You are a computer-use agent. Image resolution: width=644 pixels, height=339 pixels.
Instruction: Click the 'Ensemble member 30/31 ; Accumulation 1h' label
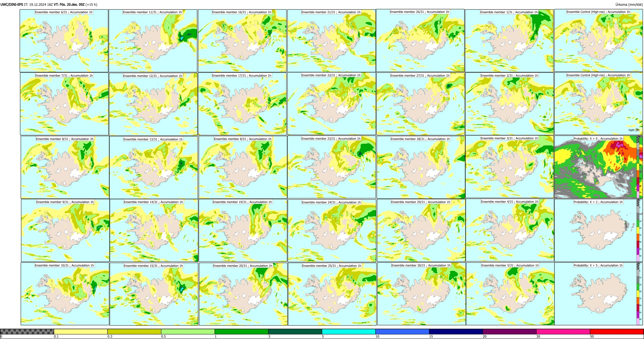point(421,265)
